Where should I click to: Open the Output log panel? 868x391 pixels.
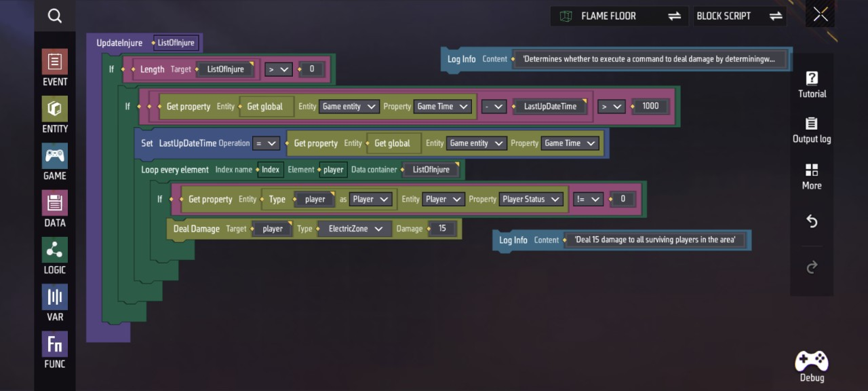[x=812, y=130]
